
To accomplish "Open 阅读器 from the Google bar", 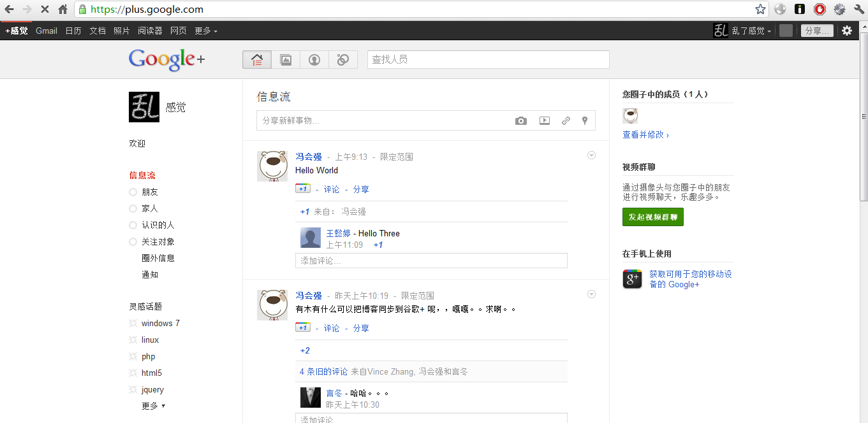I will 150,31.
